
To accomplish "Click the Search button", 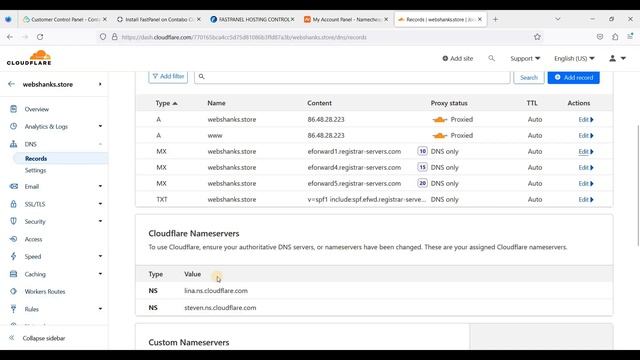I will [x=529, y=77].
